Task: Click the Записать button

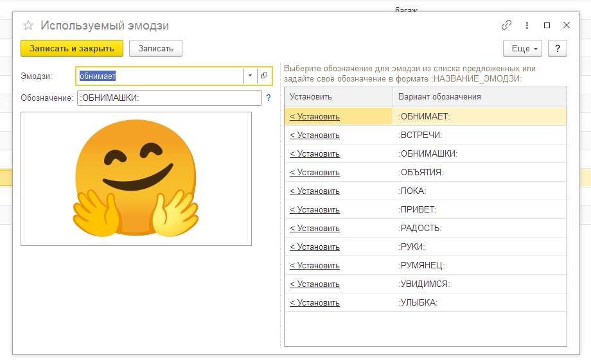Action: 155,48
